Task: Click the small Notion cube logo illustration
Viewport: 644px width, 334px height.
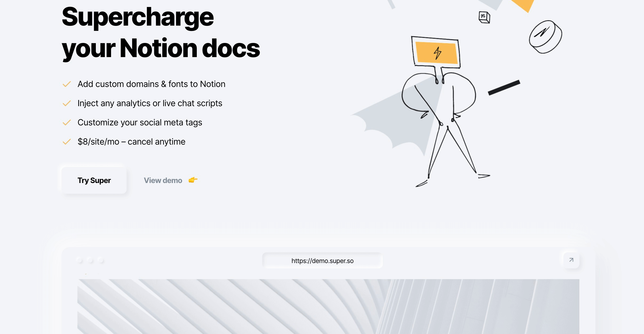Action: coord(484,17)
